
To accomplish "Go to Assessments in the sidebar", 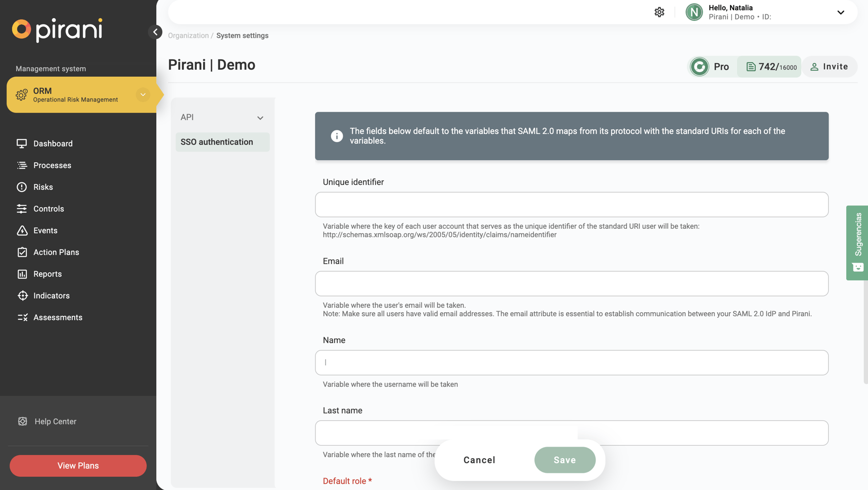I will click(58, 317).
